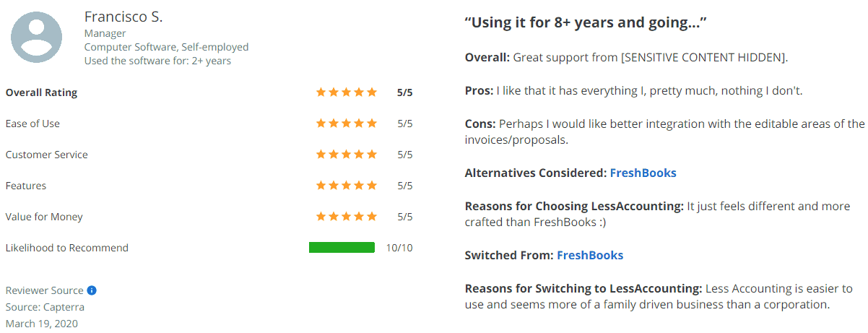Click the Overall Rating label

click(x=41, y=92)
